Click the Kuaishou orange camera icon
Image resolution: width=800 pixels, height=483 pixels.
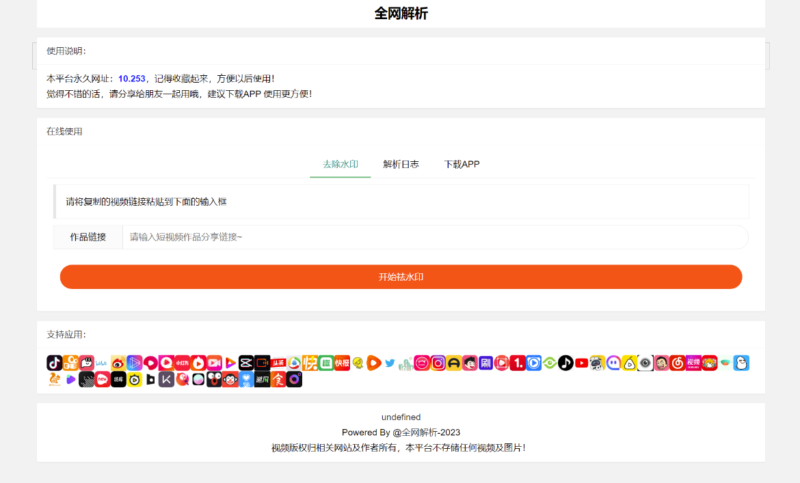coord(70,363)
